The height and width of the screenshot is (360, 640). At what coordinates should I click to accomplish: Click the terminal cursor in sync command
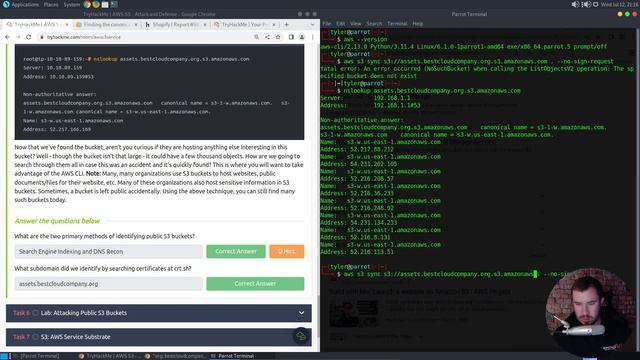click(535, 274)
